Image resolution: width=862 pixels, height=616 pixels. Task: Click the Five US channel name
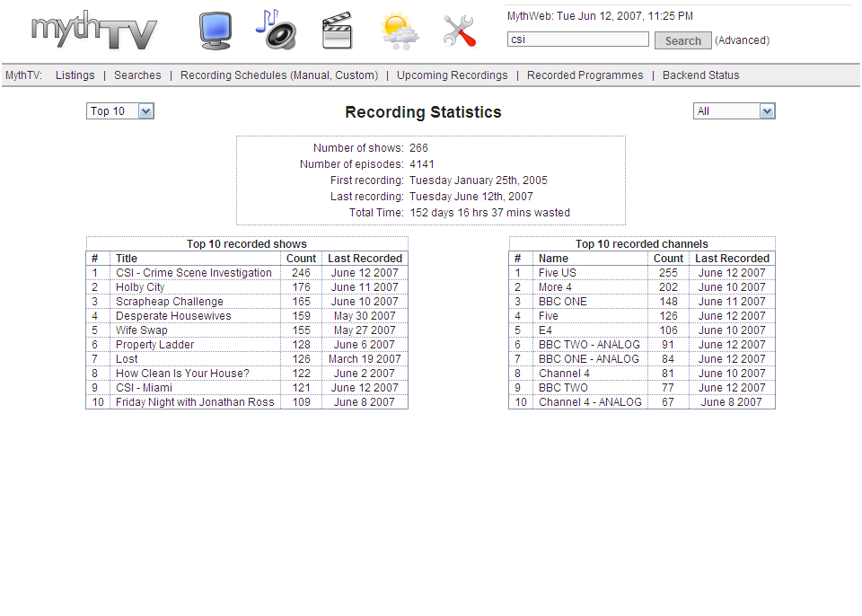click(558, 273)
